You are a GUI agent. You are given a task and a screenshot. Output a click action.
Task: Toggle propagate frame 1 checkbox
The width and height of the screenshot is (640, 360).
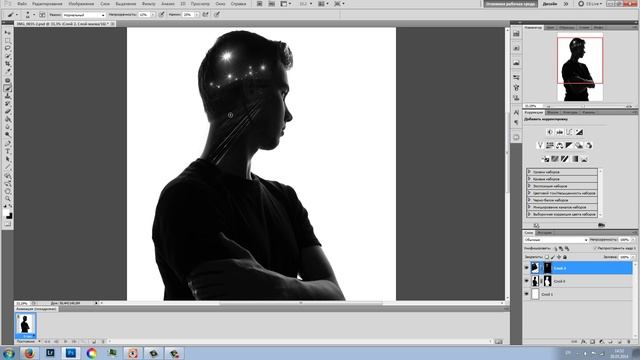595,248
